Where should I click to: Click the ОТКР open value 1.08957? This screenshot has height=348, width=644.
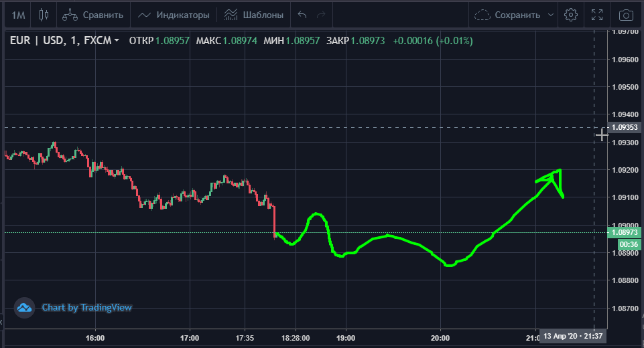(x=172, y=41)
